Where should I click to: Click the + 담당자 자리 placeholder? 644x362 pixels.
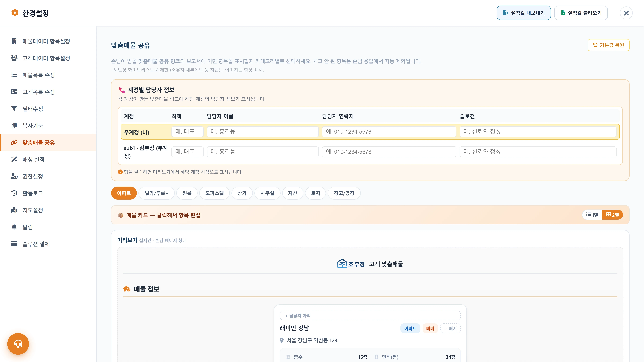tap(370, 315)
